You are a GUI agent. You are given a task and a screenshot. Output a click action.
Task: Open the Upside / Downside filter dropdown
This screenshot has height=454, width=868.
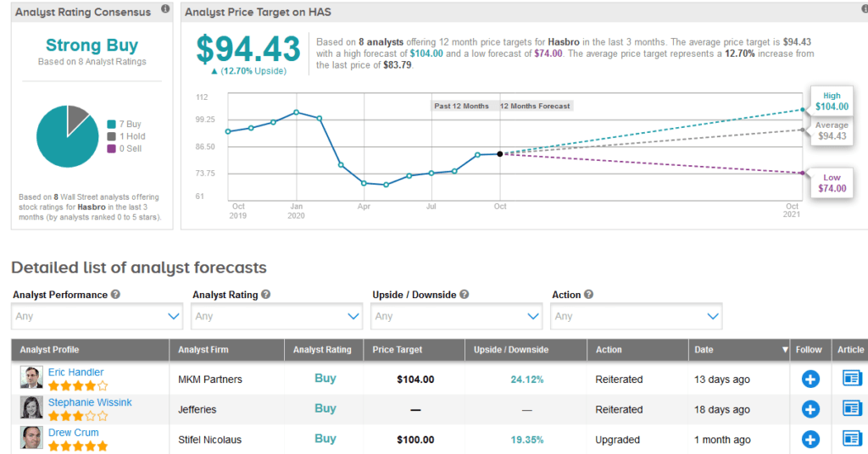tap(457, 316)
